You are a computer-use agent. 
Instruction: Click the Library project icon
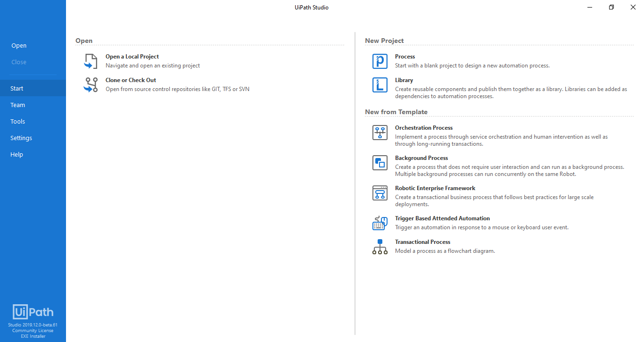click(380, 85)
